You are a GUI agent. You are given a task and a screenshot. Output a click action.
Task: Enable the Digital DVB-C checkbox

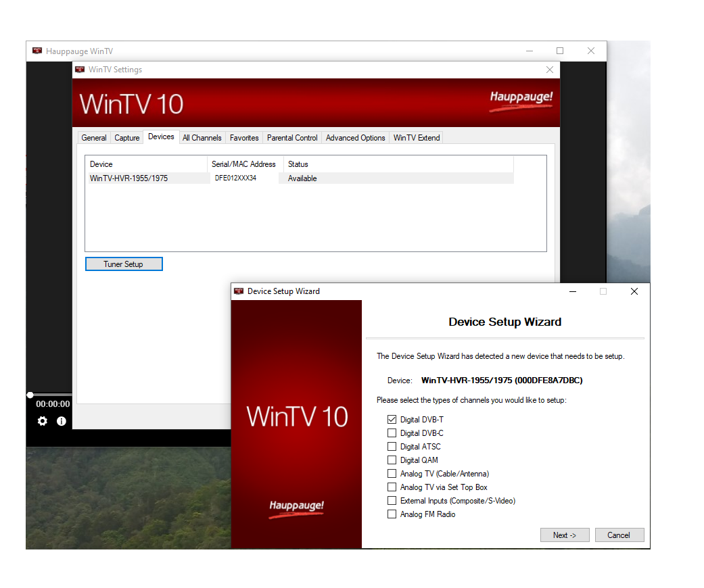click(392, 433)
